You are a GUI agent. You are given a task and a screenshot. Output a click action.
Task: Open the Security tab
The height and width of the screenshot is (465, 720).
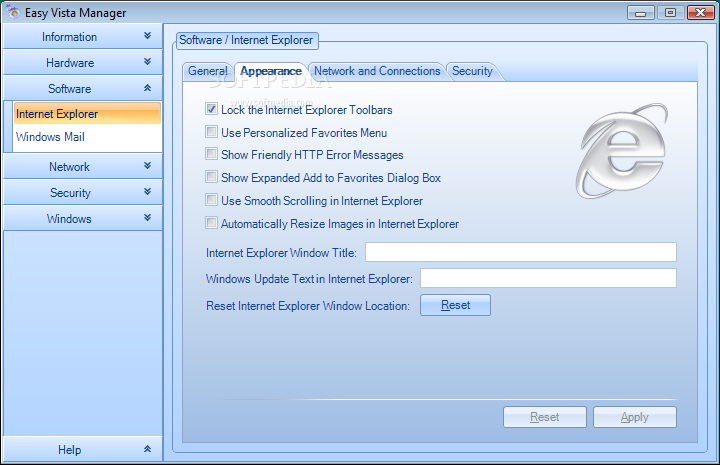[x=472, y=71]
